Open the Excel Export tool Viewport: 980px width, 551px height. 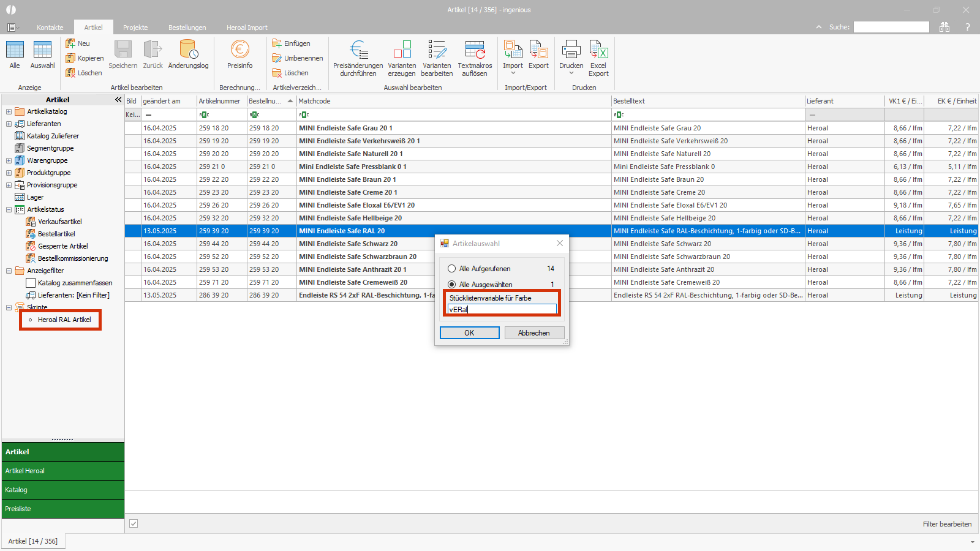pos(598,50)
